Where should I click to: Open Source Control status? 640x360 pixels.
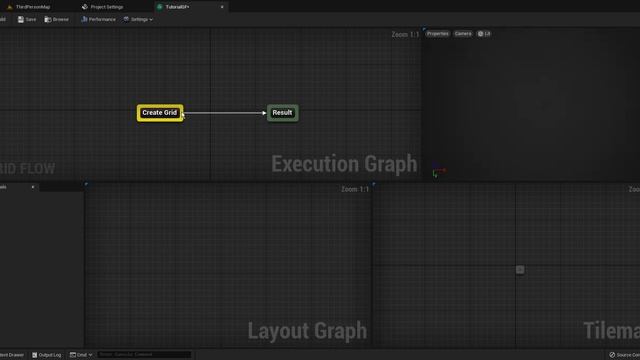(x=624, y=355)
